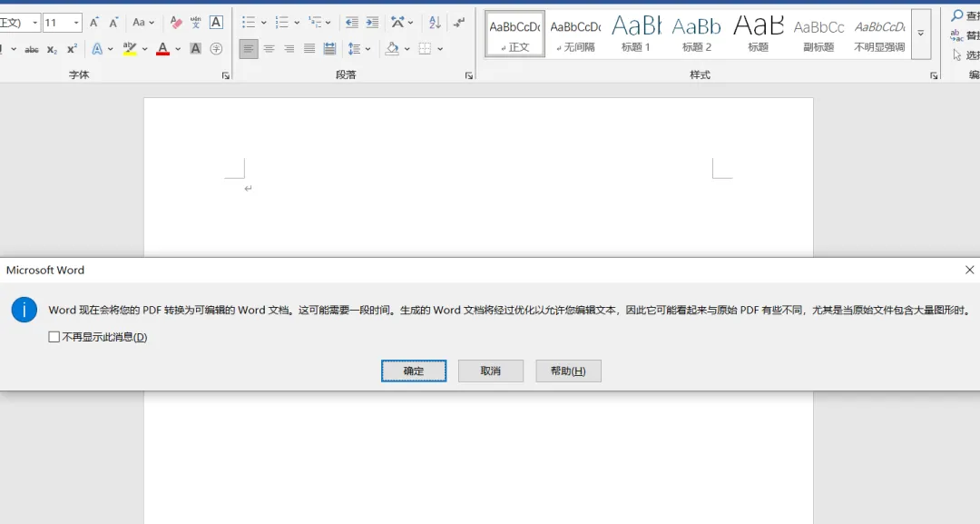This screenshot has width=980, height=524.
Task: Apply the 不明显强调 style
Action: [x=879, y=34]
